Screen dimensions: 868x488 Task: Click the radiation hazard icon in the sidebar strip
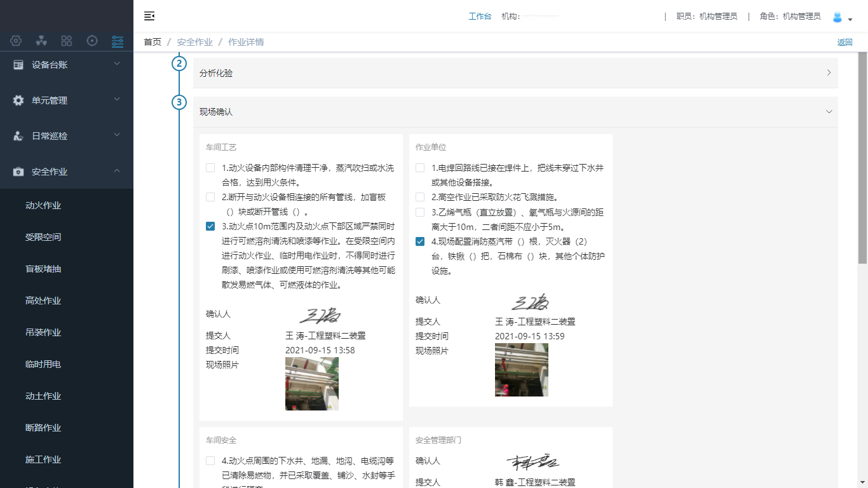tap(41, 41)
